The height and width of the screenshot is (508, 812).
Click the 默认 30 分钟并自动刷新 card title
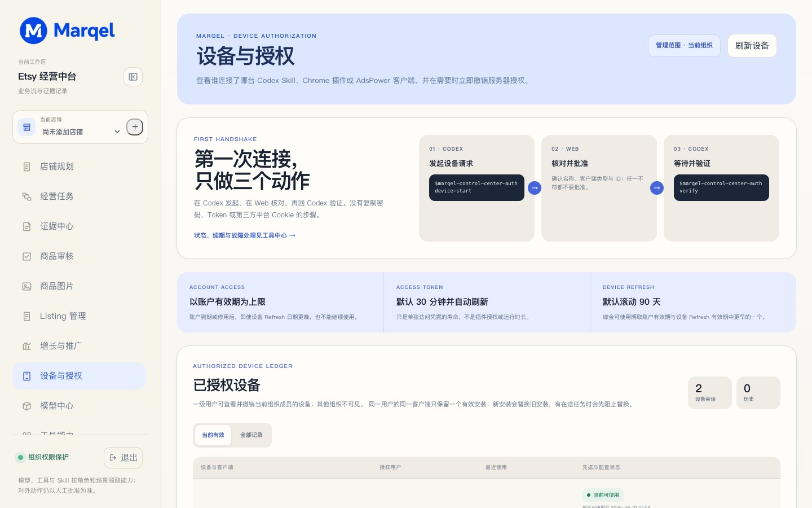pos(442,302)
